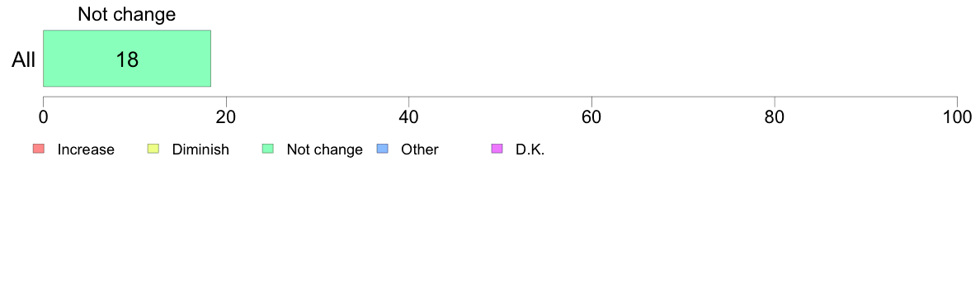Select the 'Other' legend label
980x304 pixels.
point(419,150)
